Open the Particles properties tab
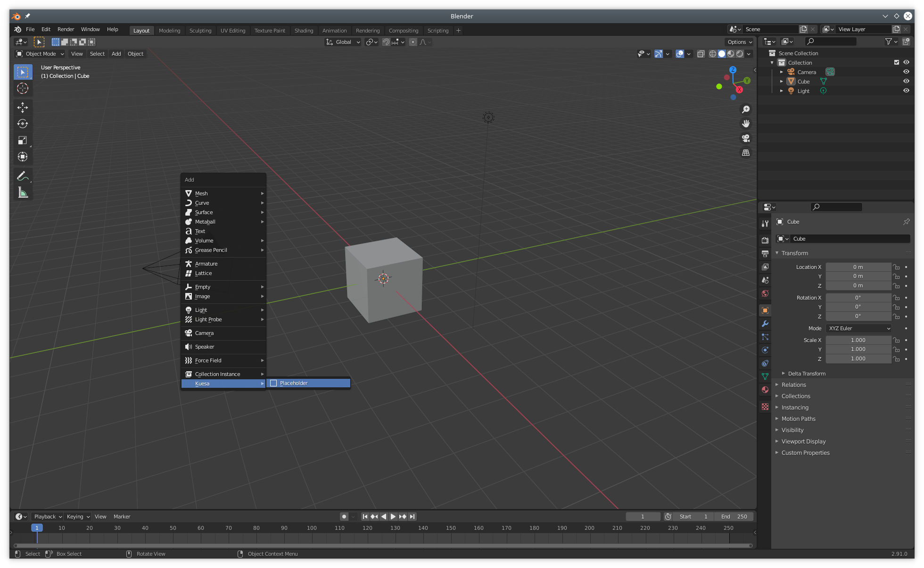The image size is (924, 568). pos(765,337)
